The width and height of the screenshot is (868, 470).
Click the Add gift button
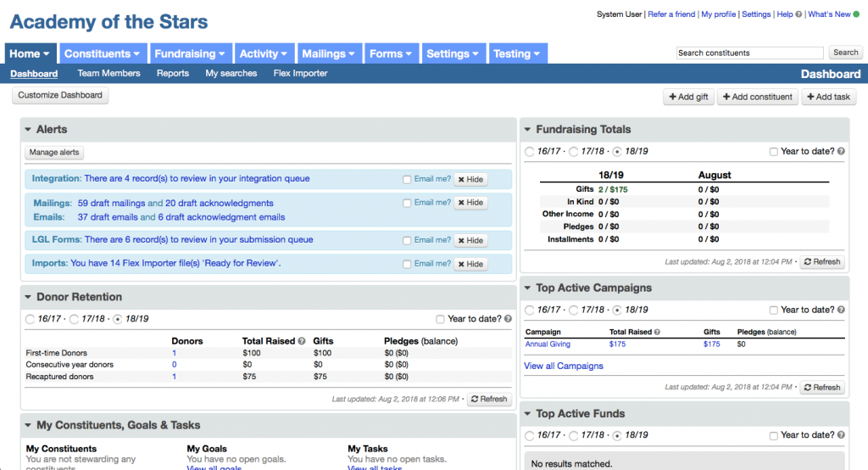coord(688,97)
